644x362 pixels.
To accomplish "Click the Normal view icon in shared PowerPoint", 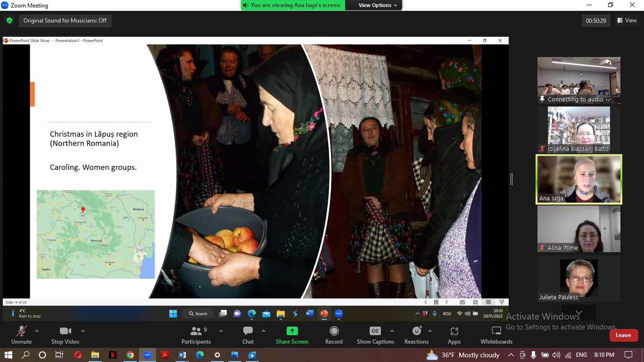I will point(462,302).
